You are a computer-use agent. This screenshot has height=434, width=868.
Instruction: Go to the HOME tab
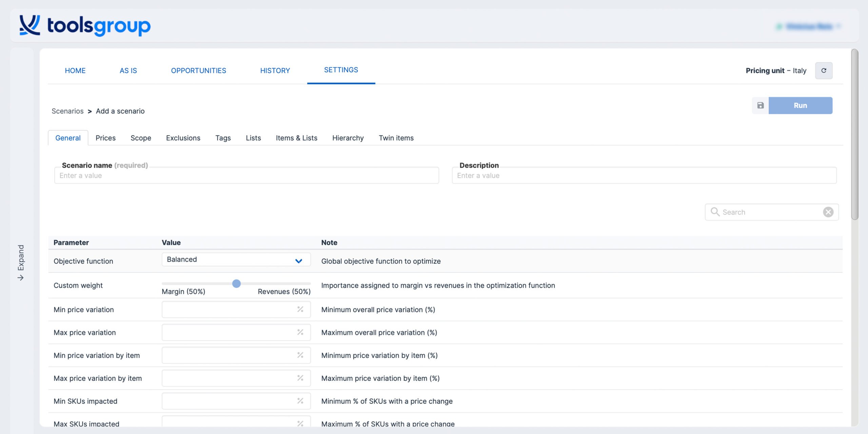75,71
